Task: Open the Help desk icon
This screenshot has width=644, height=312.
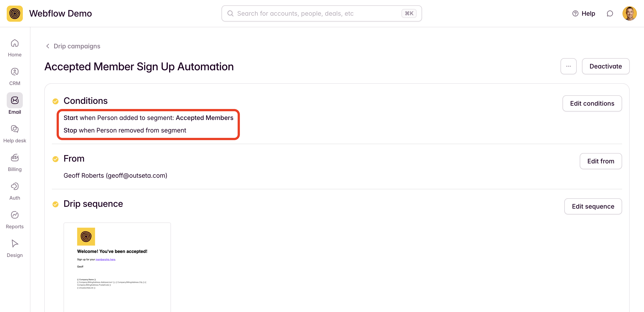Action: (15, 129)
